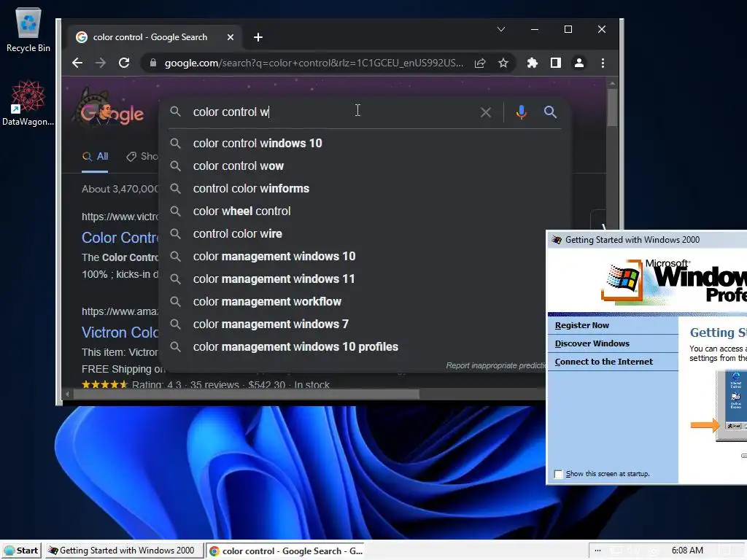747x560 pixels.
Task: Open the Chrome extensions puzzle icon
Action: [532, 63]
